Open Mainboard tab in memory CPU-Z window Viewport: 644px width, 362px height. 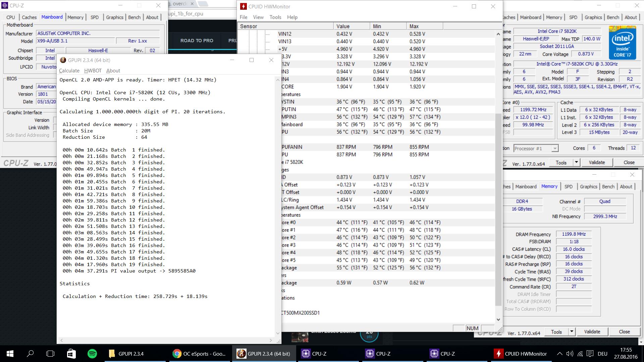coord(526,187)
